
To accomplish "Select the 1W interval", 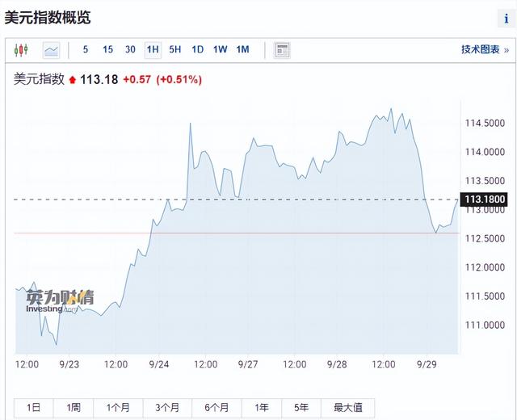I will point(220,50).
